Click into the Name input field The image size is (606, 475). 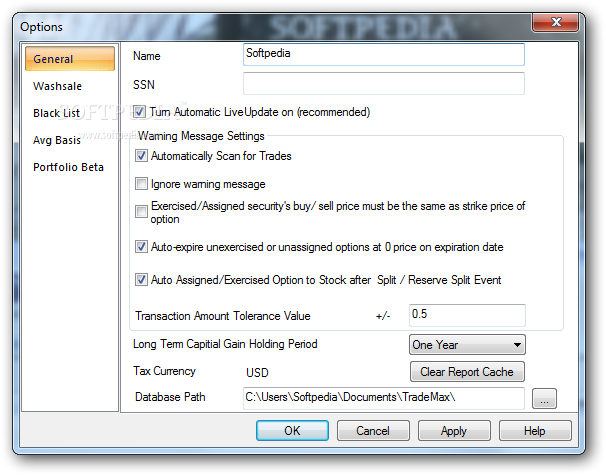[383, 54]
